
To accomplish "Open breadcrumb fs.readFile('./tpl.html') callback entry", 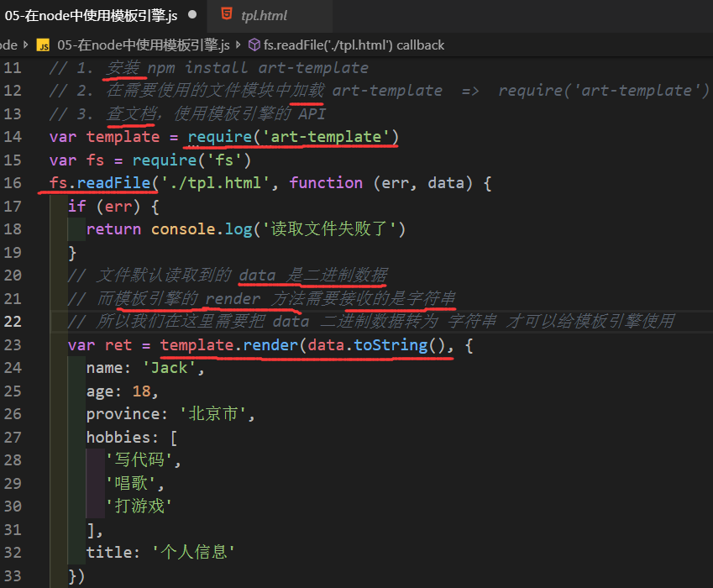I will point(354,45).
